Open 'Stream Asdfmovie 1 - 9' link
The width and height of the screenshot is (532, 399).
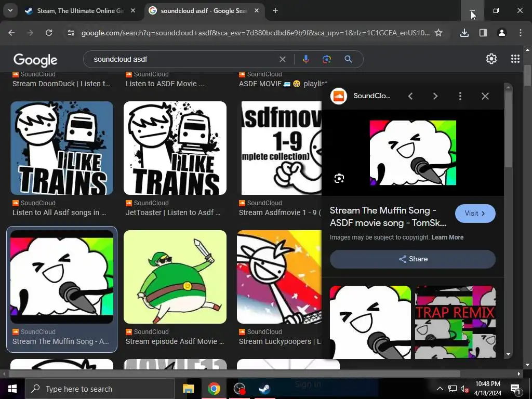(280, 212)
